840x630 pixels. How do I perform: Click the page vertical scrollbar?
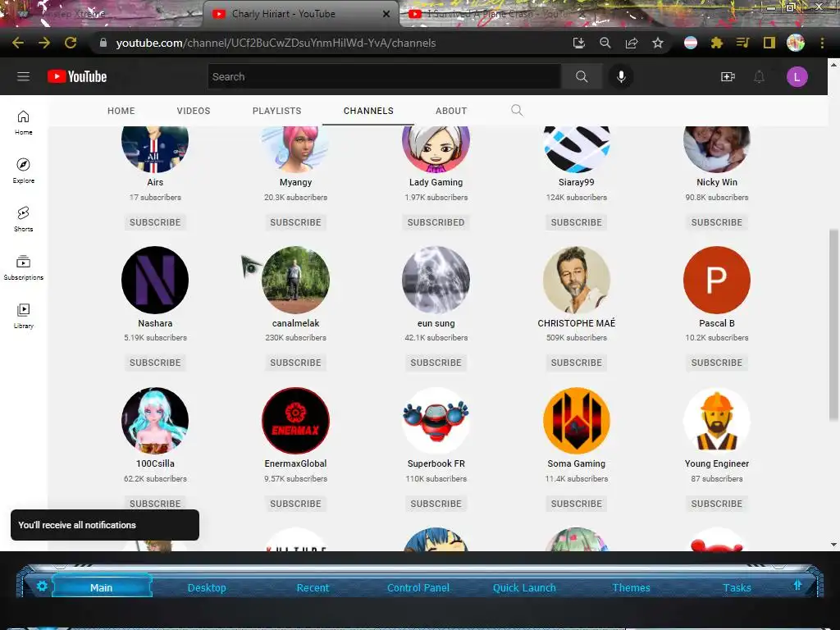(833, 325)
